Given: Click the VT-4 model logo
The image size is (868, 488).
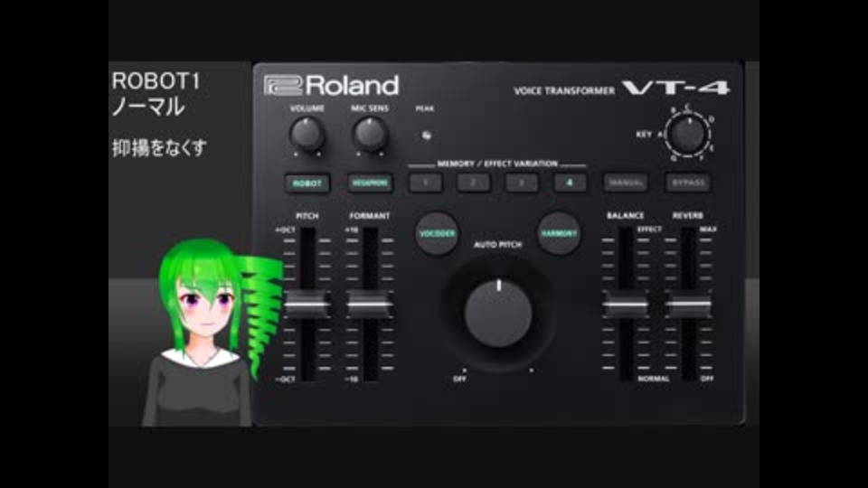Looking at the screenshot, I should [x=676, y=88].
